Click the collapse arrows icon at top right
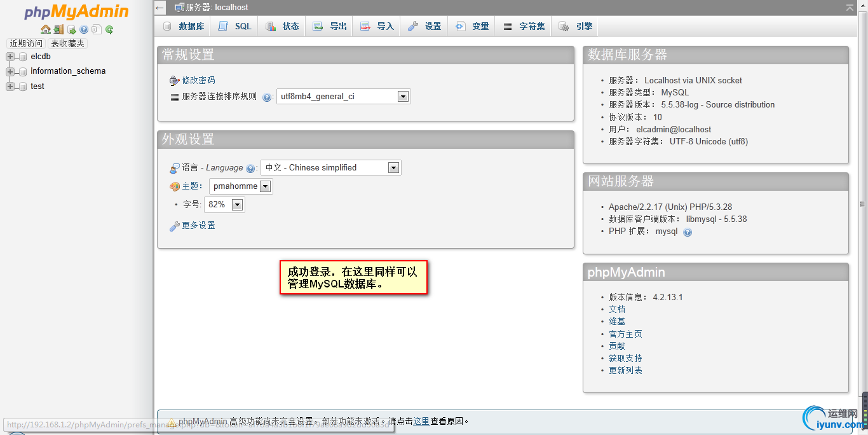Image resolution: width=868 pixels, height=435 pixels. pyautogui.click(x=850, y=7)
